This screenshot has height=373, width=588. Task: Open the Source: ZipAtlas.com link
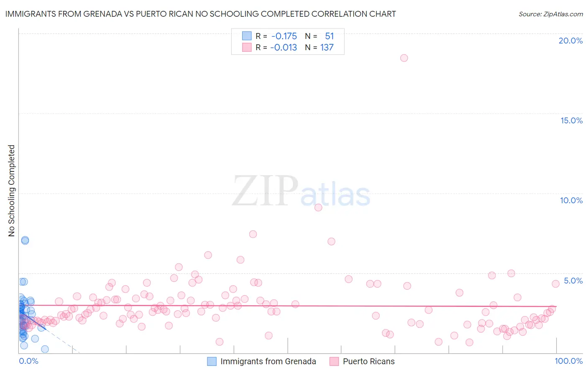[551, 14]
